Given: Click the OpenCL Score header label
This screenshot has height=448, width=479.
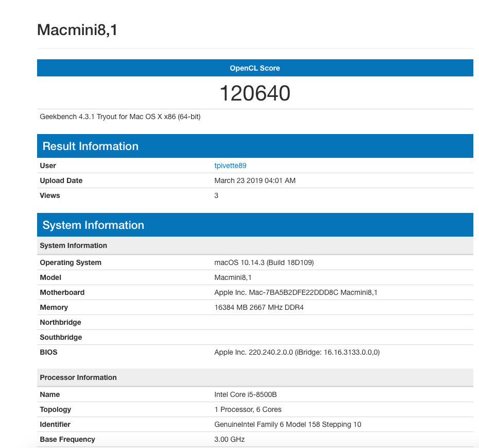Looking at the screenshot, I should point(255,68).
